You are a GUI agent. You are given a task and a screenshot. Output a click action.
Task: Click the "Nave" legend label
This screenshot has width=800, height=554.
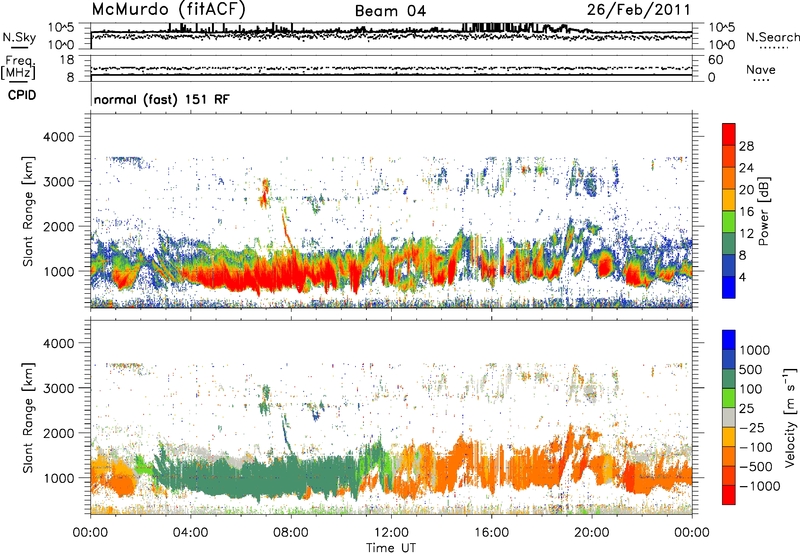pyautogui.click(x=761, y=69)
